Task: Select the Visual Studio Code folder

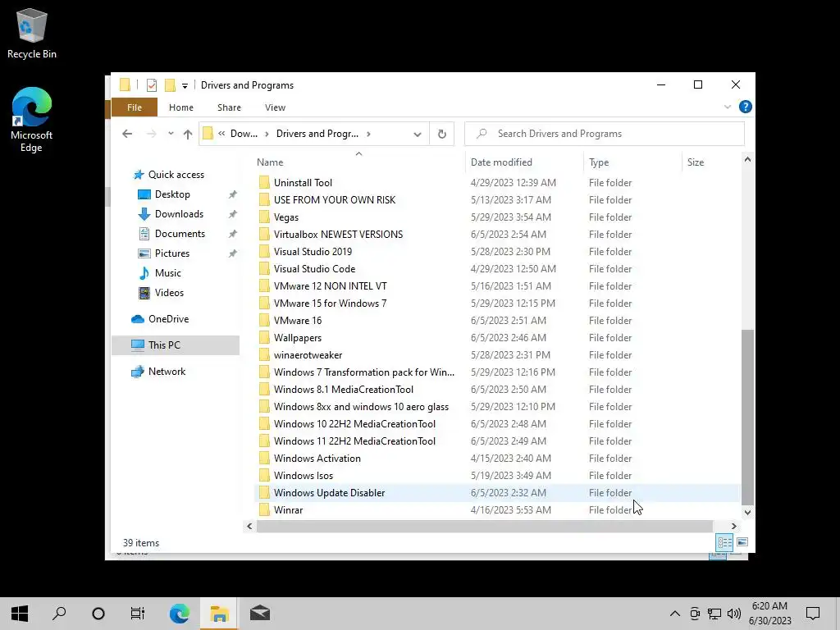Action: click(314, 269)
